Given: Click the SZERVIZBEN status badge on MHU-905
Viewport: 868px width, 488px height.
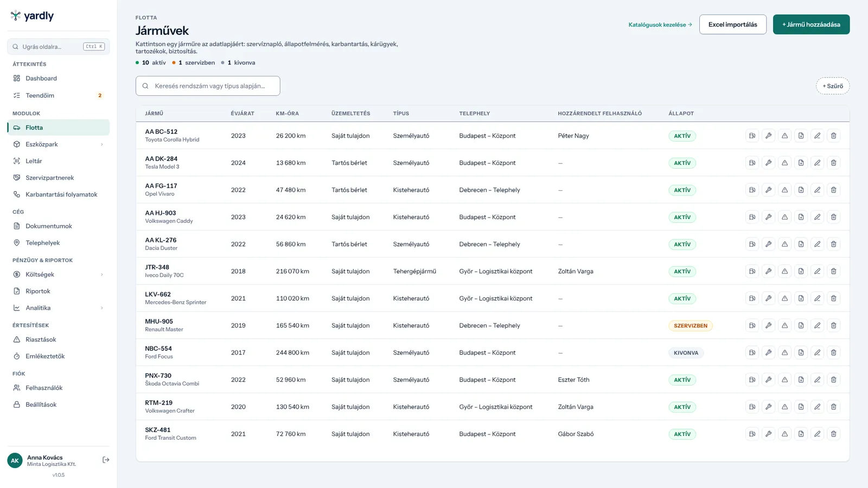Looking at the screenshot, I should click(691, 326).
